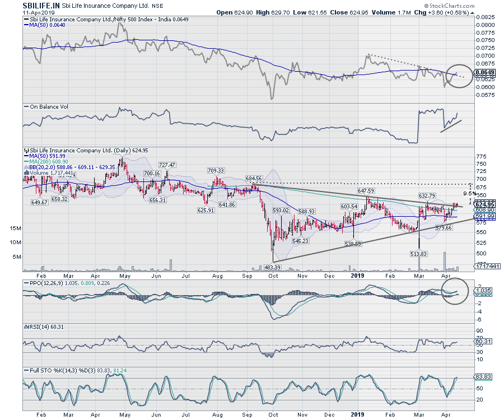
Task: Click the 656.31 low price label
Action: tap(157, 200)
